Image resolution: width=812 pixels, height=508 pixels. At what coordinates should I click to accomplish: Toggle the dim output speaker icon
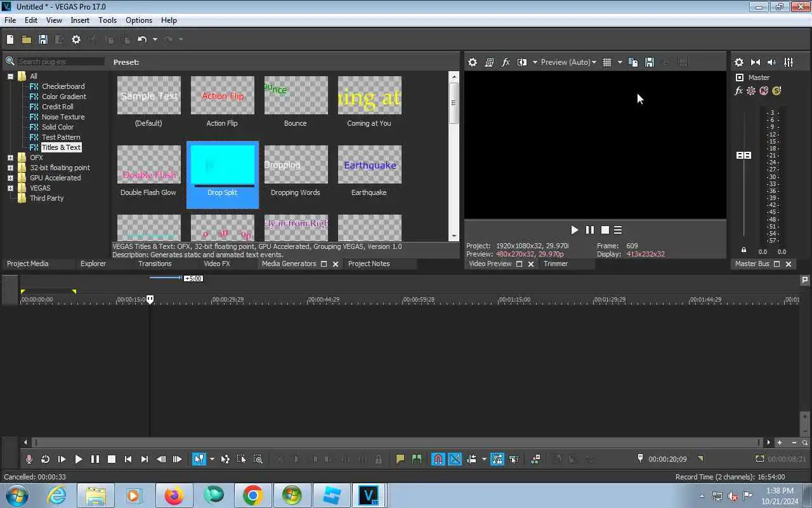point(772,62)
